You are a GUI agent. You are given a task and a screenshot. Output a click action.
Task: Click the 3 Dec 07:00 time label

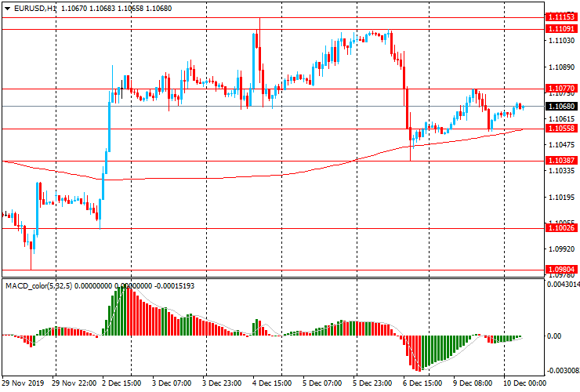point(172,383)
